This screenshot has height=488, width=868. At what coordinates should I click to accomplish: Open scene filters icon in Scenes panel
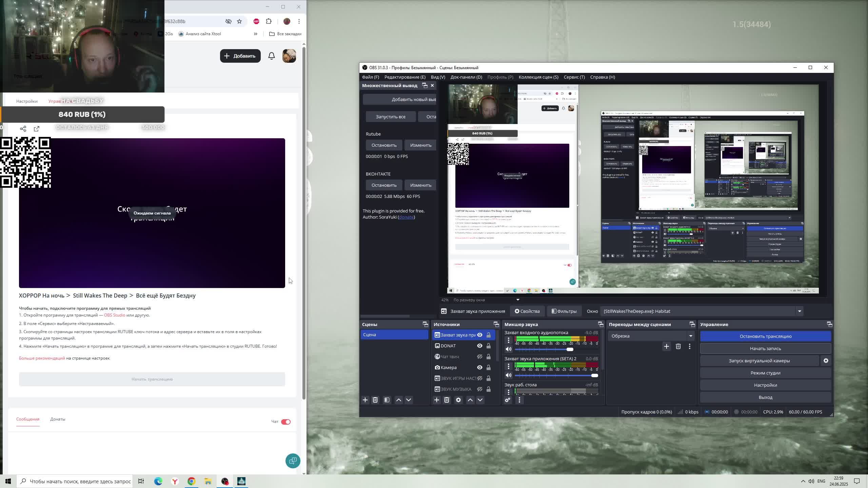[x=387, y=400]
